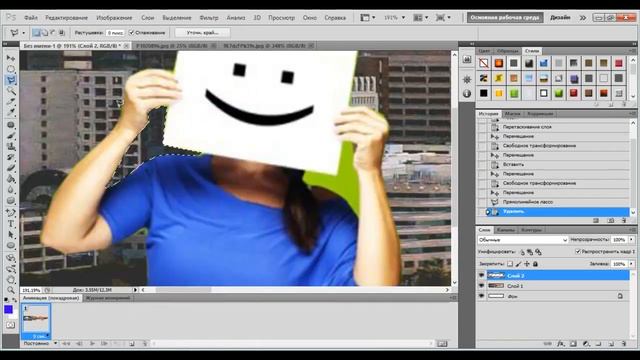Image resolution: width=640 pixels, height=360 pixels.
Task: Switch to the Каналы tab
Action: tap(506, 230)
